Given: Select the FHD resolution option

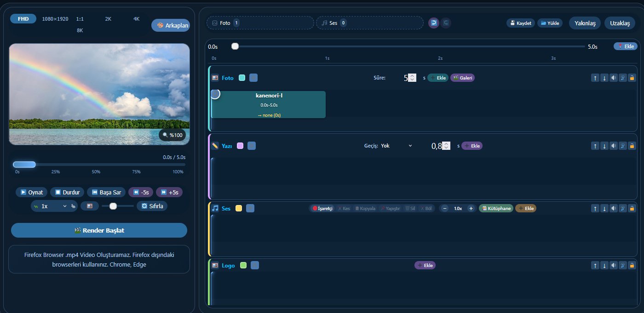Looking at the screenshot, I should [23, 19].
